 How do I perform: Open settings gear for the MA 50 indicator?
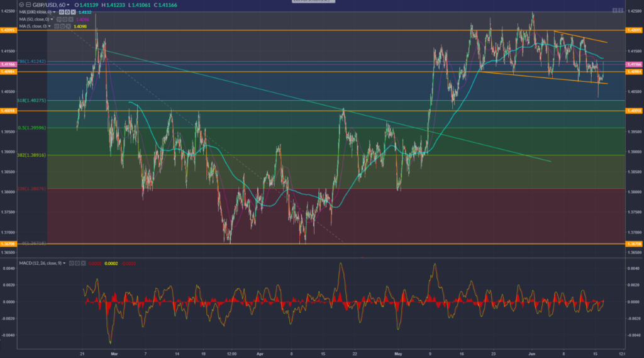click(x=65, y=20)
